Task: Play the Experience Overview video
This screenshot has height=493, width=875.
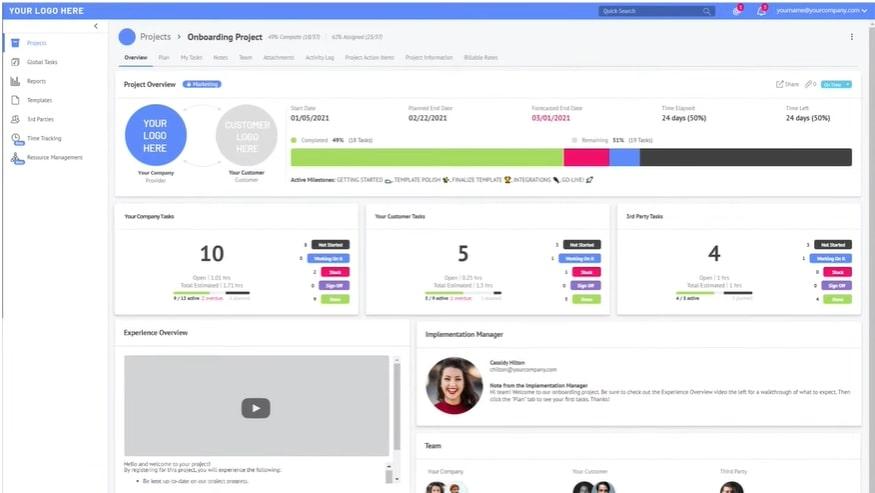Action: tap(256, 407)
